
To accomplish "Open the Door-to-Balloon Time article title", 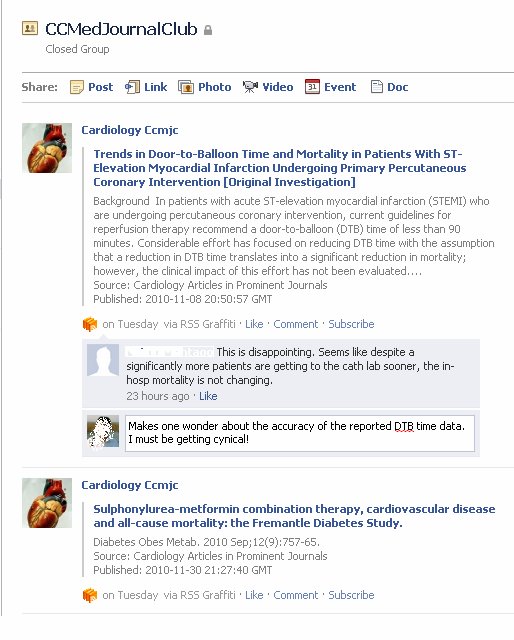I will pyautogui.click(x=280, y=168).
